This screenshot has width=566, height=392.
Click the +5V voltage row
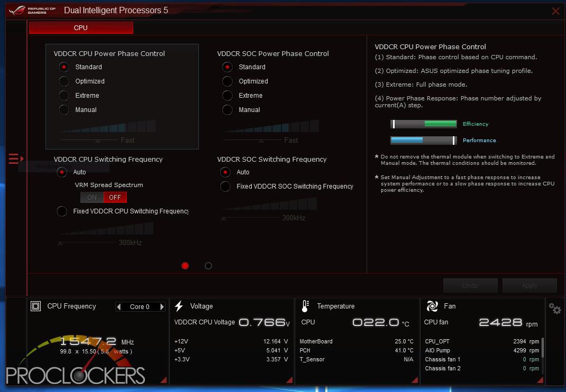pyautogui.click(x=231, y=350)
